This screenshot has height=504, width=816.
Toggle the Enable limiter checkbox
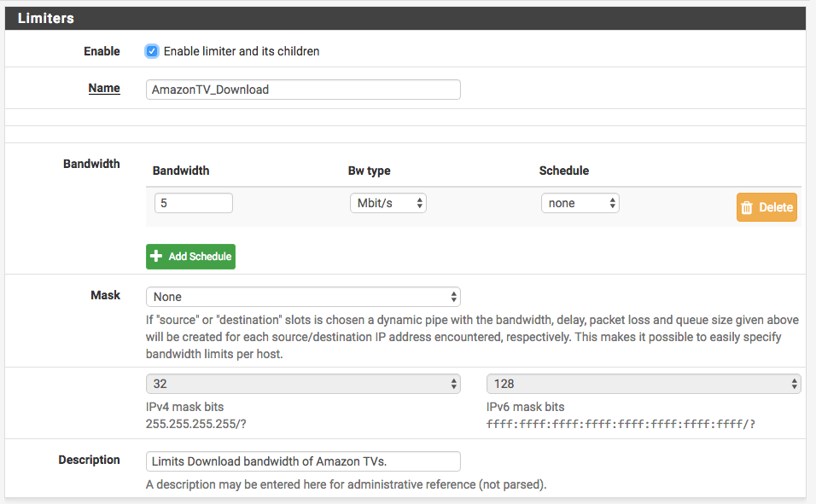[x=152, y=51]
